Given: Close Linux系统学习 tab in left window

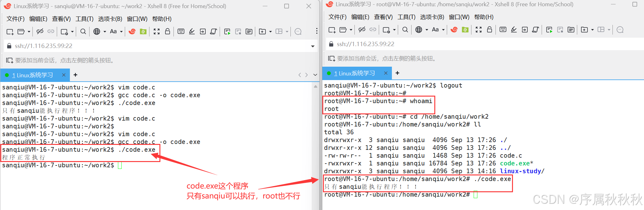Looking at the screenshot, I should point(64,75).
